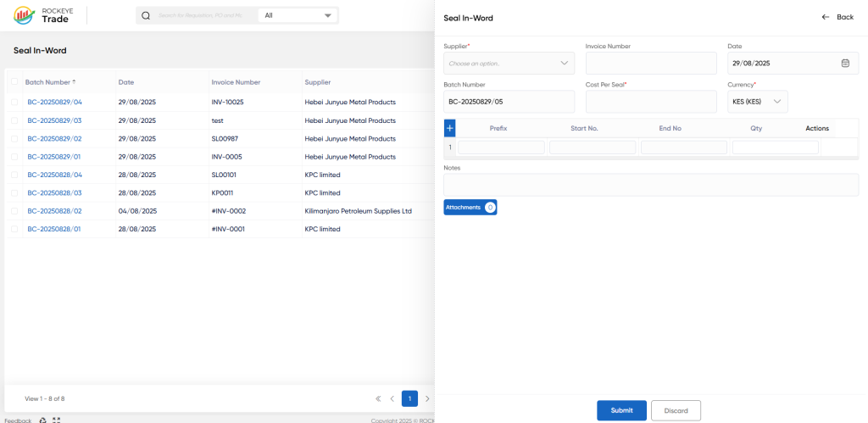This screenshot has height=423, width=868.
Task: Click the Kilimanjaro Petroleum Supplies Ltd cell
Action: coord(359,211)
